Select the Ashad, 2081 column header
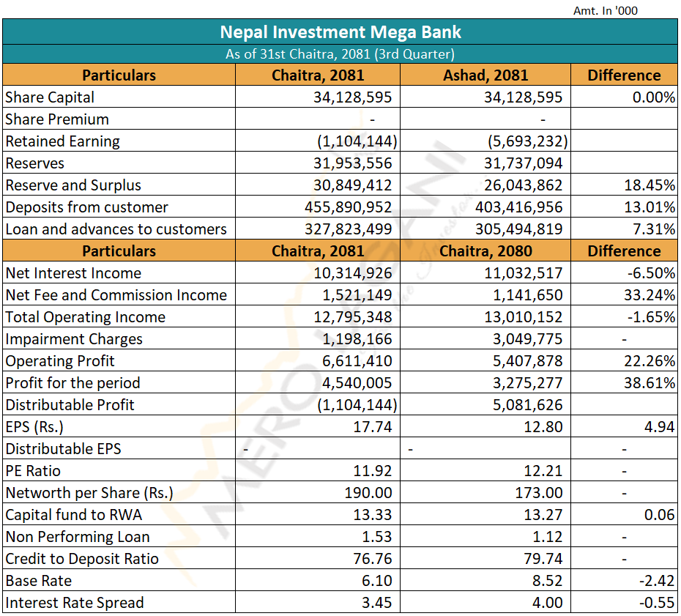The width and height of the screenshot is (681, 616). (x=485, y=75)
